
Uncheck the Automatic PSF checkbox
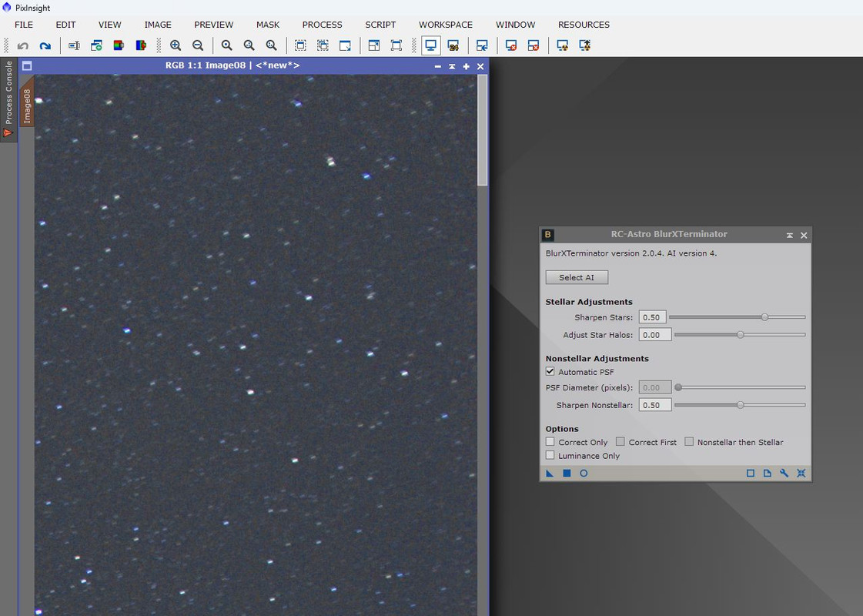pos(550,372)
